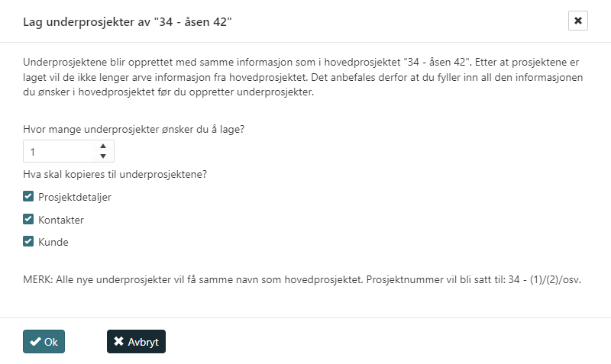This screenshot has width=611, height=364.
Task: Cancel with the Avbryt button
Action: (136, 342)
